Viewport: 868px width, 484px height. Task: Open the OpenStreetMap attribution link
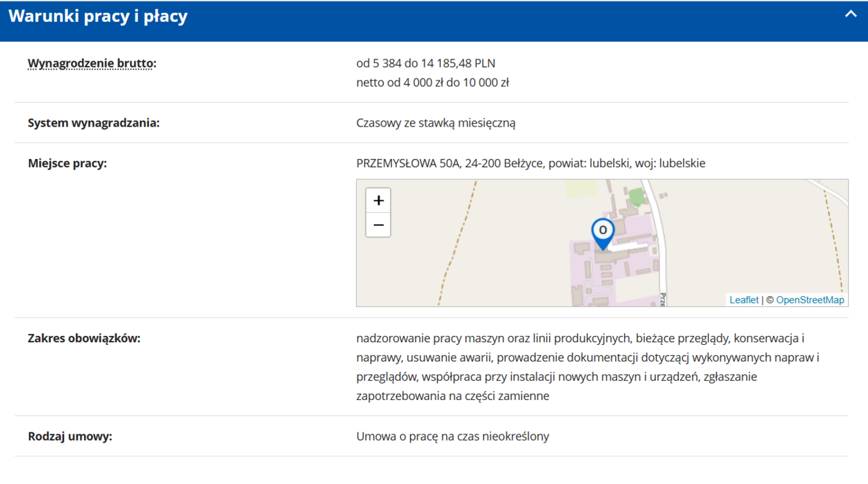point(810,299)
